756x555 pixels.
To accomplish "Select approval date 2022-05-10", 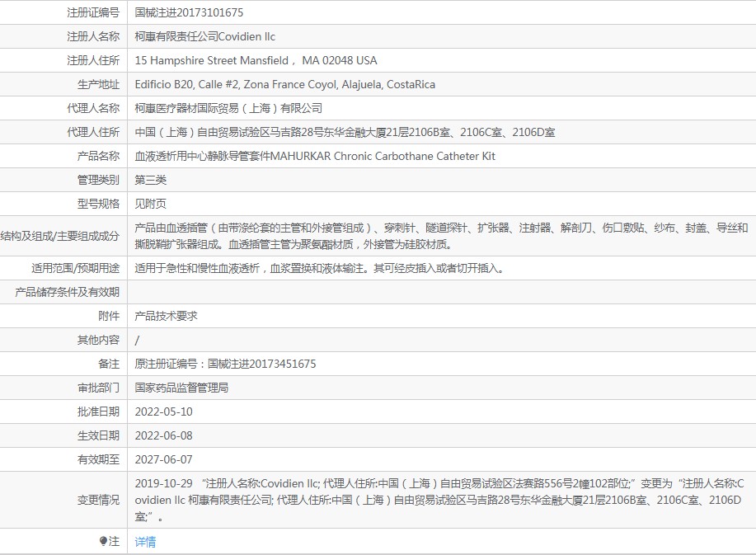I will click(163, 412).
